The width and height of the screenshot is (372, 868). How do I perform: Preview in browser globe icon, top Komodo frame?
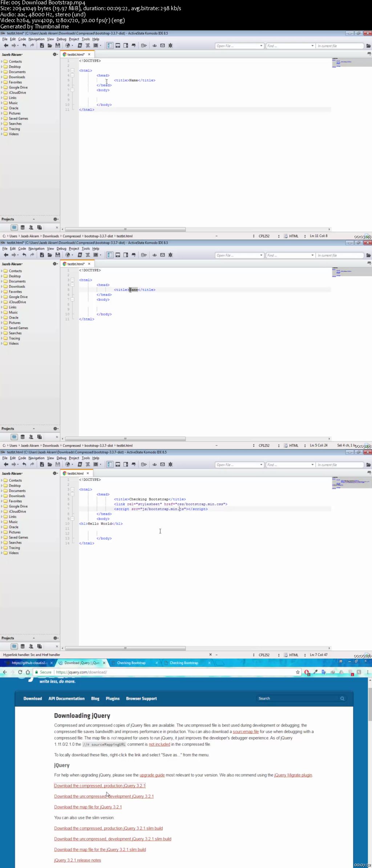pos(68,45)
